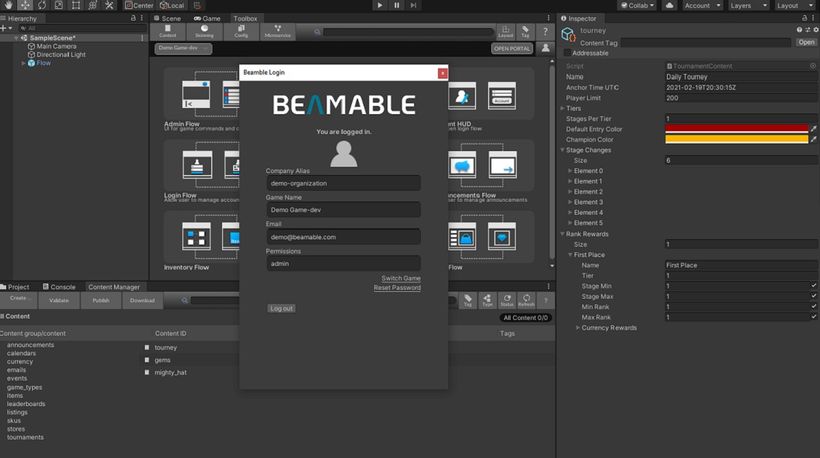Open the Layers dropdown

744,5
